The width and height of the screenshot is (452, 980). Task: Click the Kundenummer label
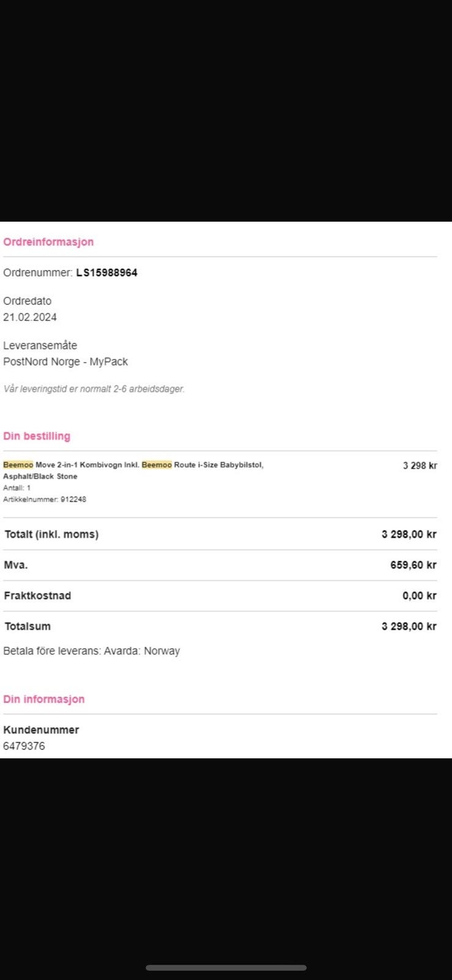pyautogui.click(x=41, y=730)
